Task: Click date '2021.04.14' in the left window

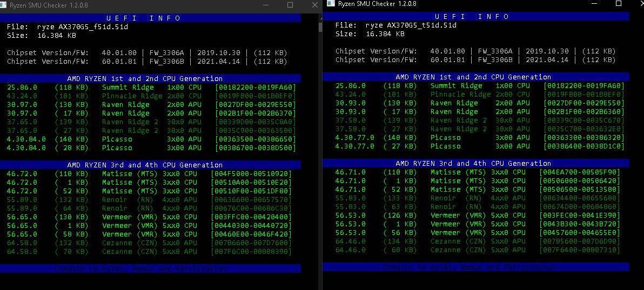Action: point(218,62)
